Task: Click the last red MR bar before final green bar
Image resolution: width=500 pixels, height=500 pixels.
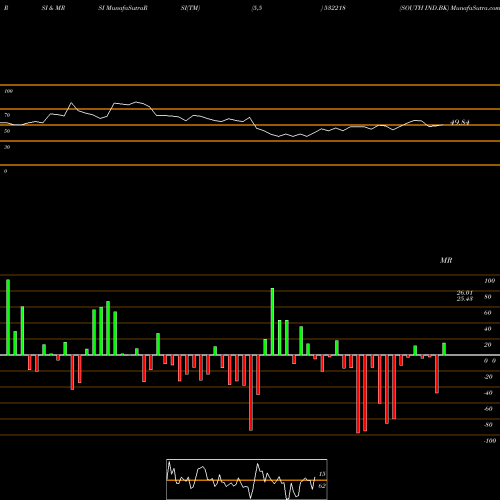Action: [x=437, y=374]
